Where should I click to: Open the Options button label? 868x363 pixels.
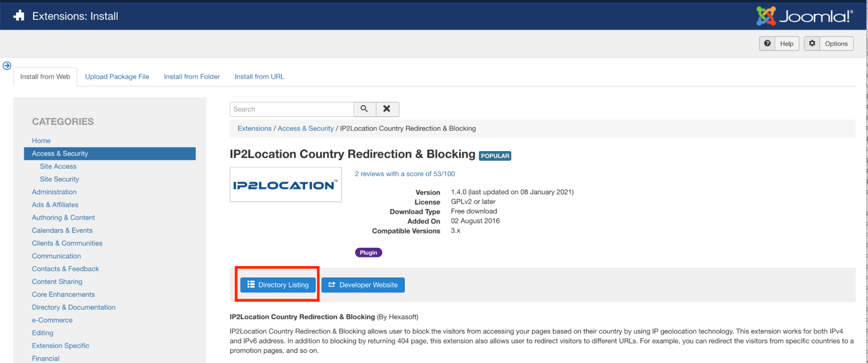click(x=836, y=43)
